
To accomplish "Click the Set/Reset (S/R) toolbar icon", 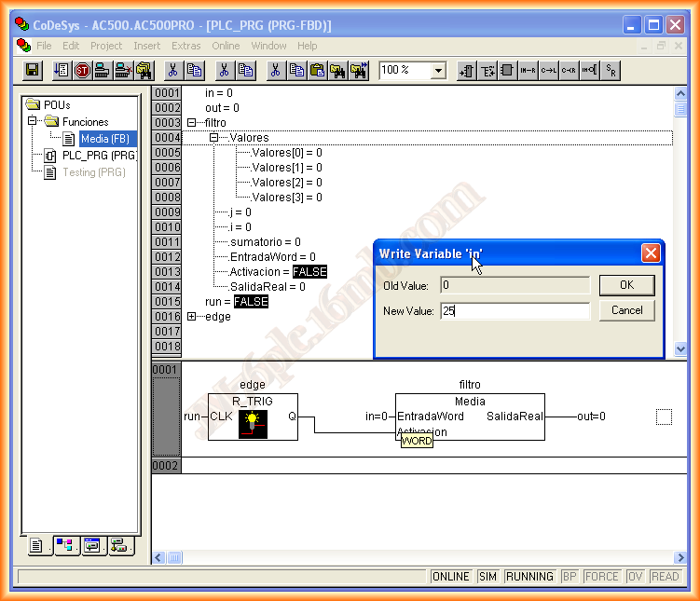I will (x=611, y=70).
